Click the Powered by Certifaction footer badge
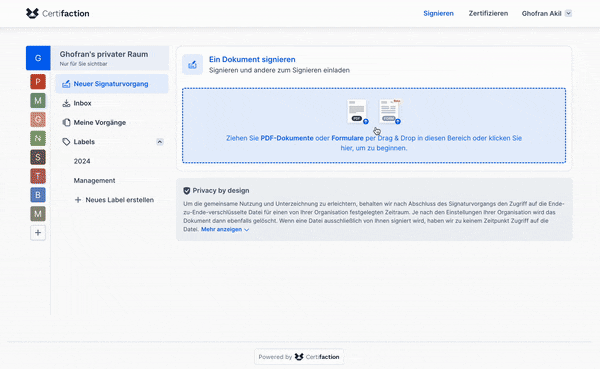Image resolution: width=600 pixels, height=369 pixels. 299,357
